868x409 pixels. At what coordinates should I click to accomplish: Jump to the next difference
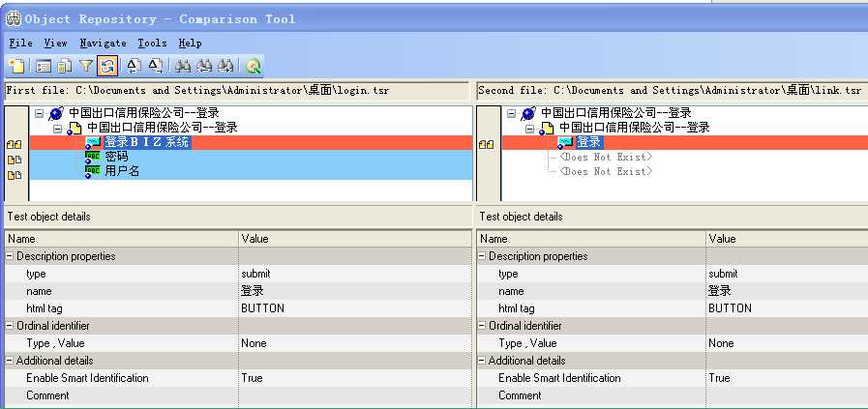point(156,67)
